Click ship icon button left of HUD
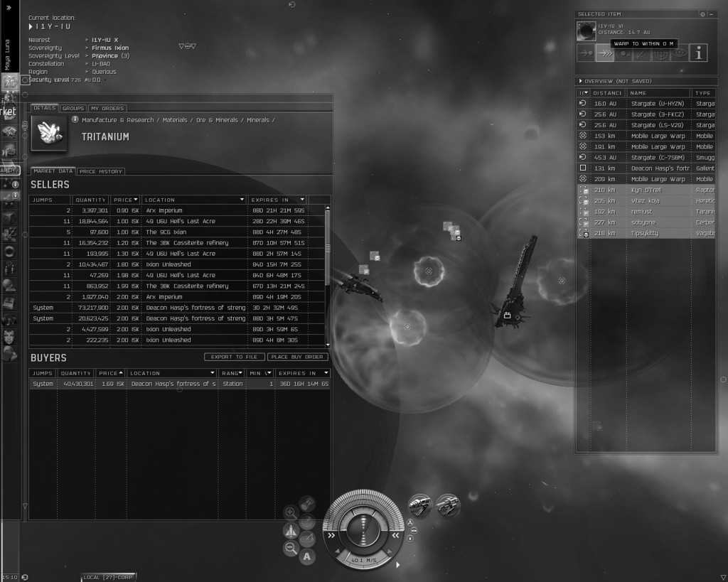This screenshot has width=728, height=582. (291, 531)
